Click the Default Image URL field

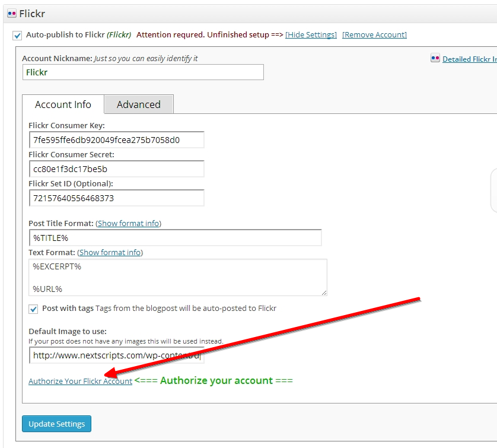click(117, 355)
